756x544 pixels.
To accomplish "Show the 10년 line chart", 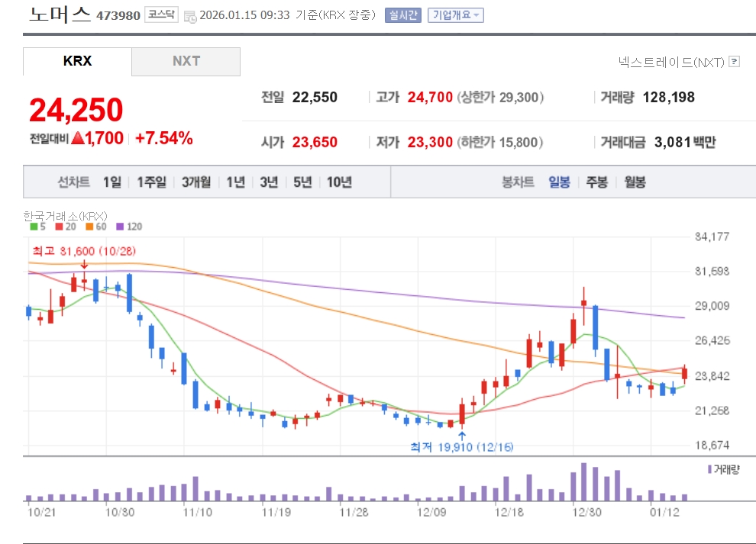I will coord(339,182).
